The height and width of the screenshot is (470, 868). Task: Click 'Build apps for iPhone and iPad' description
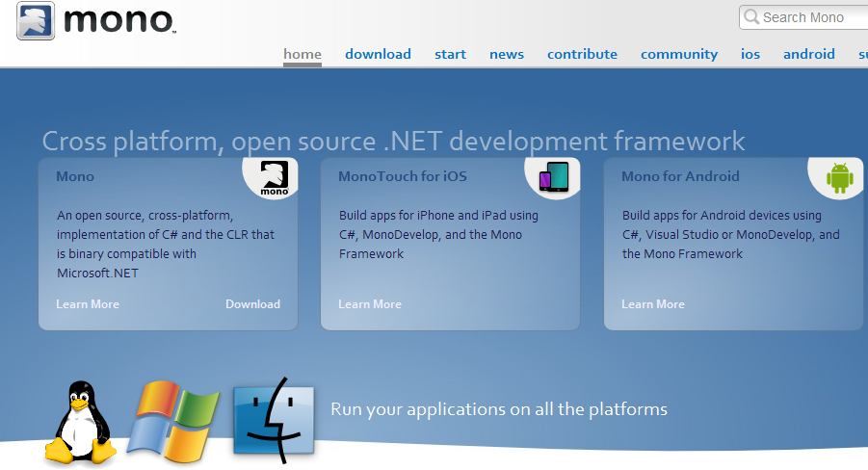point(438,235)
